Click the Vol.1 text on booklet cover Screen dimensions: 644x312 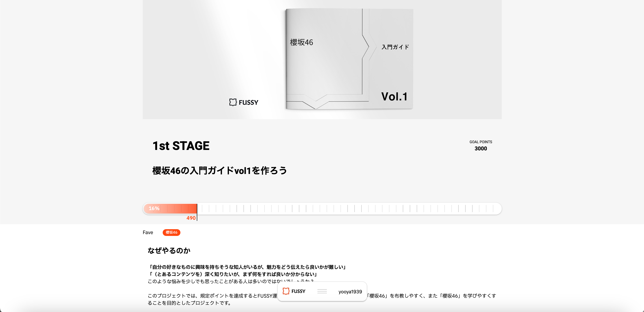coord(394,97)
